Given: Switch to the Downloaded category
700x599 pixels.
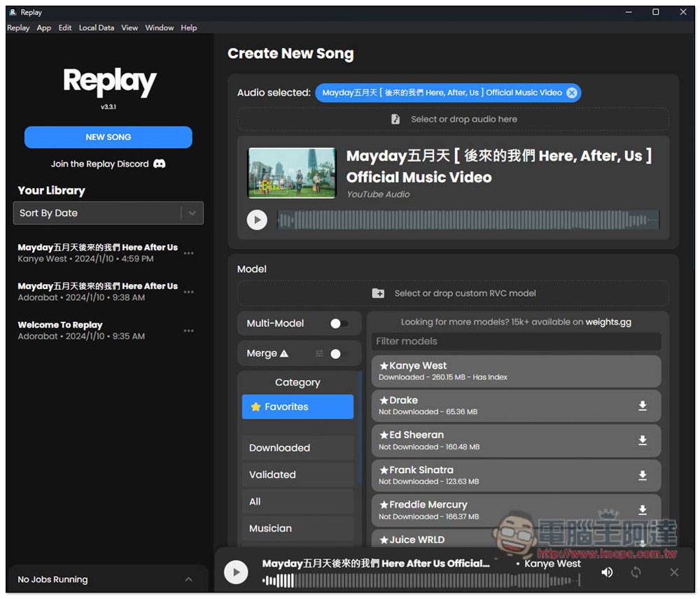Looking at the screenshot, I should [297, 447].
